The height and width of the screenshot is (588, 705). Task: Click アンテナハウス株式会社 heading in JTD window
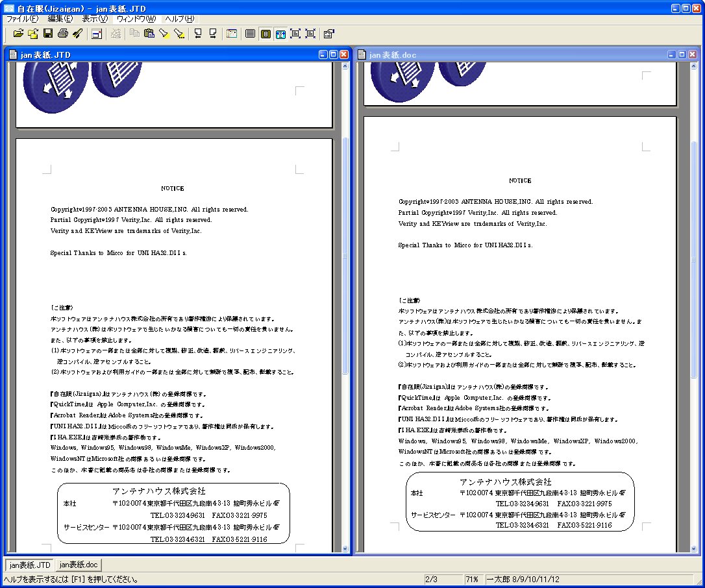[x=159, y=491]
